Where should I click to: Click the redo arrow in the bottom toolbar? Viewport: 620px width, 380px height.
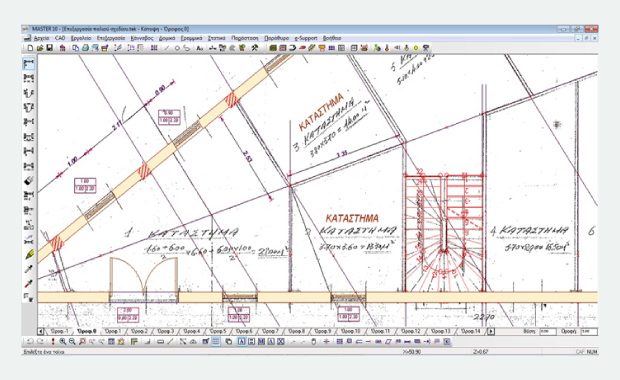pos(40,342)
